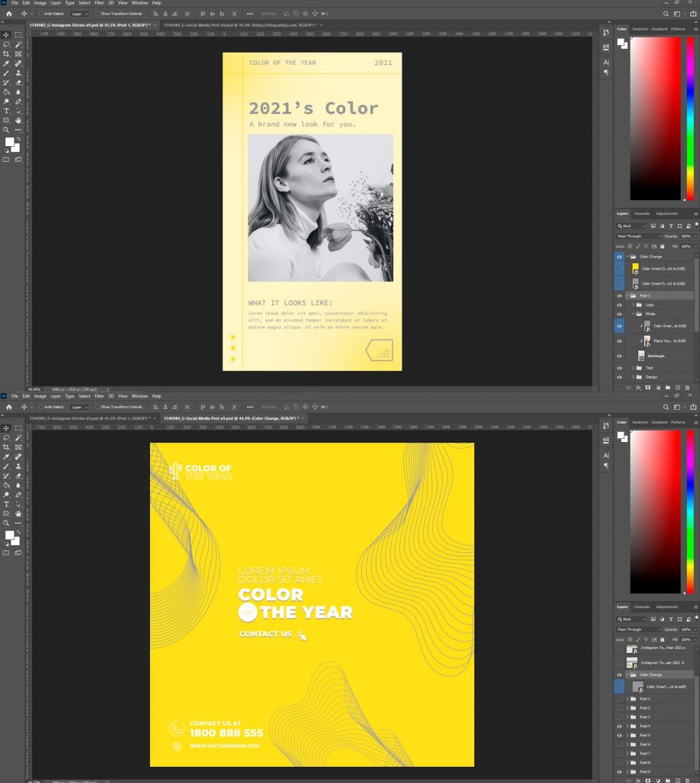Open Image menu in top window
This screenshot has width=700, height=783.
pyautogui.click(x=40, y=3)
